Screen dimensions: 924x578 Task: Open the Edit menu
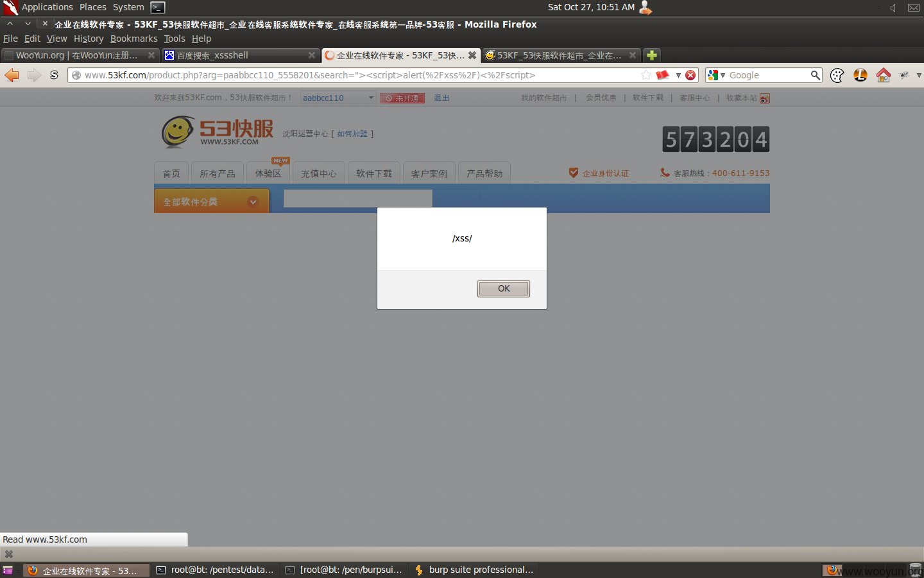pyautogui.click(x=32, y=39)
